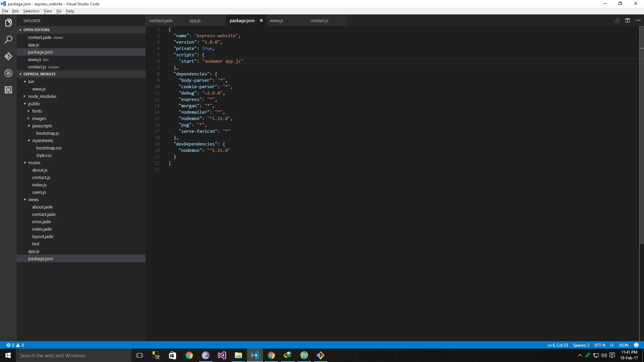
Task: Open the editor More Actions ellipsis
Action: click(638, 21)
